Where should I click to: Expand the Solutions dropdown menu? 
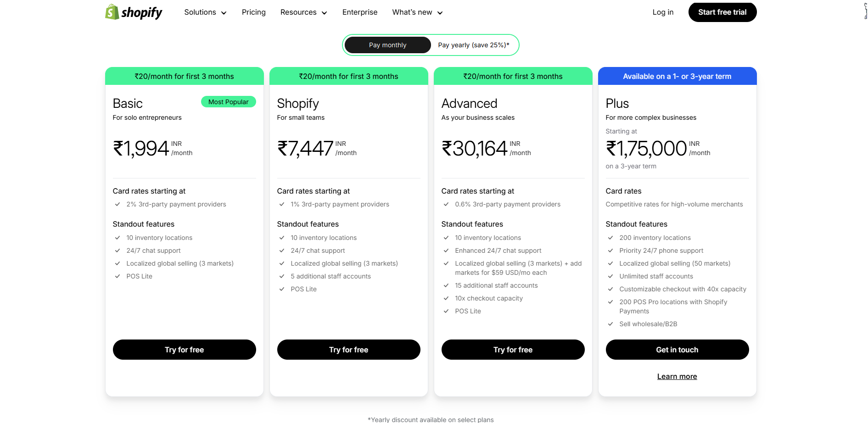(205, 12)
